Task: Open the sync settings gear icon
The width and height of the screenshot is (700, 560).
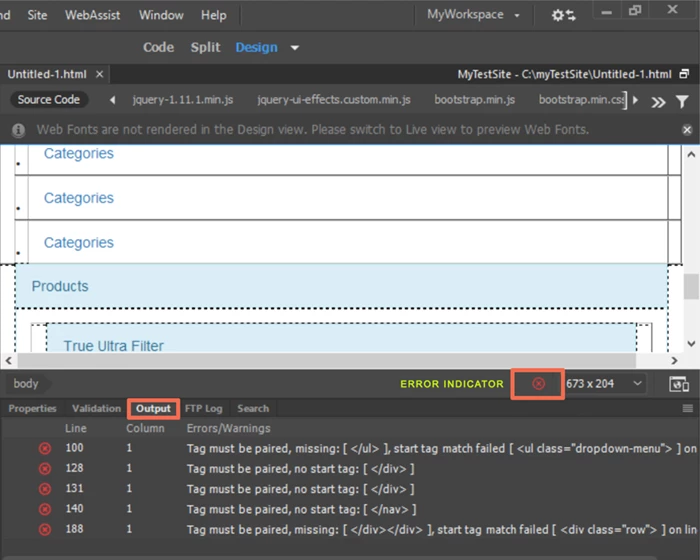Action: click(563, 15)
